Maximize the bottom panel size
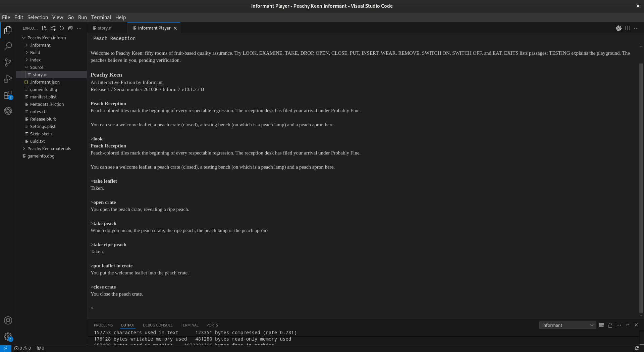Viewport: 644px width, 352px height. (x=628, y=325)
